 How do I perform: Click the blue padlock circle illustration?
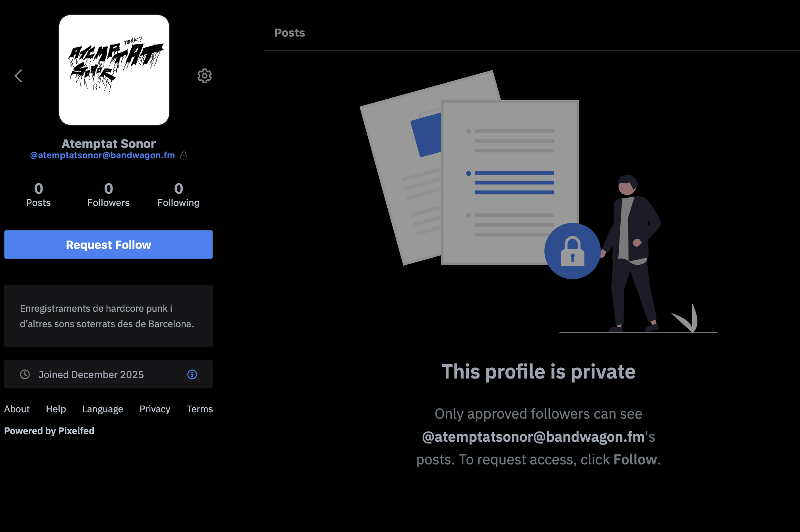[572, 251]
